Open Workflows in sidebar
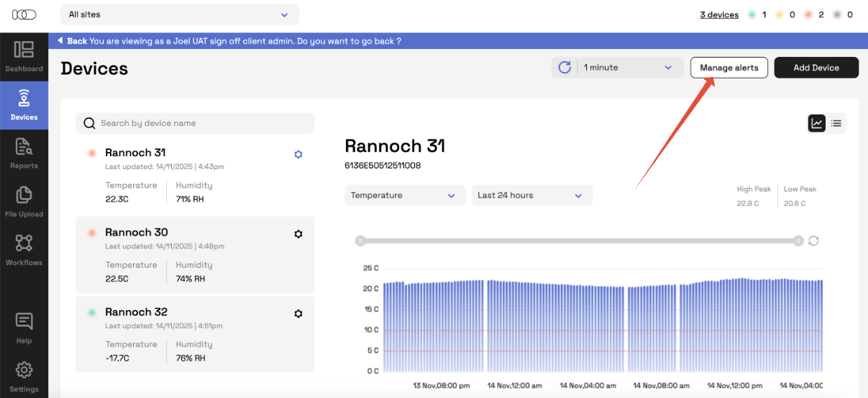Image resolution: width=868 pixels, height=398 pixels. pyautogui.click(x=24, y=250)
